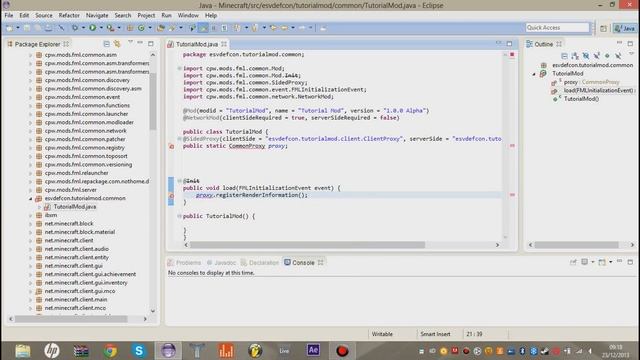Image resolution: width=640 pixels, height=360 pixels.
Task: Open the Window menu
Action: click(x=188, y=16)
